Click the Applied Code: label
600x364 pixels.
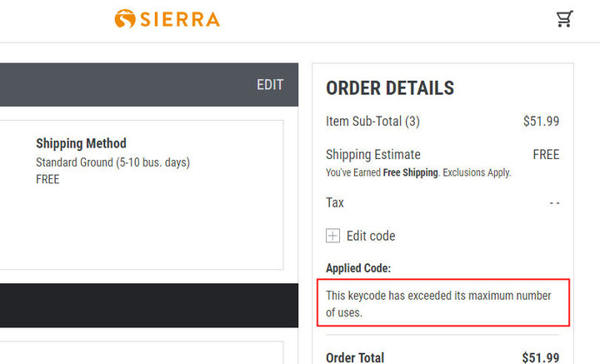358,268
